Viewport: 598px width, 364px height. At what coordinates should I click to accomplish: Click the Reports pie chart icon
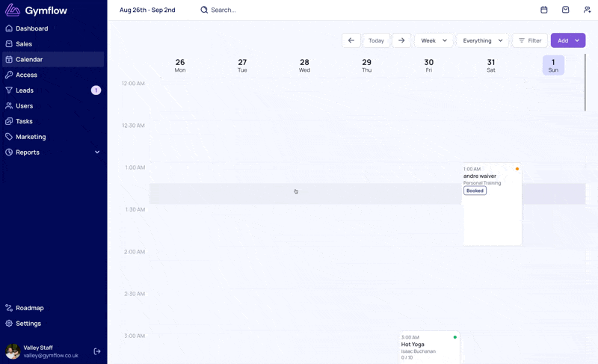pyautogui.click(x=9, y=152)
